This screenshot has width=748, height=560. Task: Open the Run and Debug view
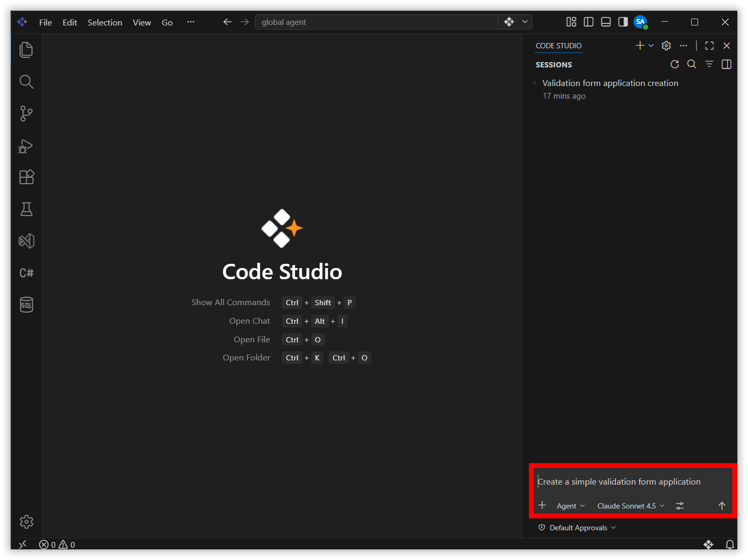pyautogui.click(x=26, y=146)
